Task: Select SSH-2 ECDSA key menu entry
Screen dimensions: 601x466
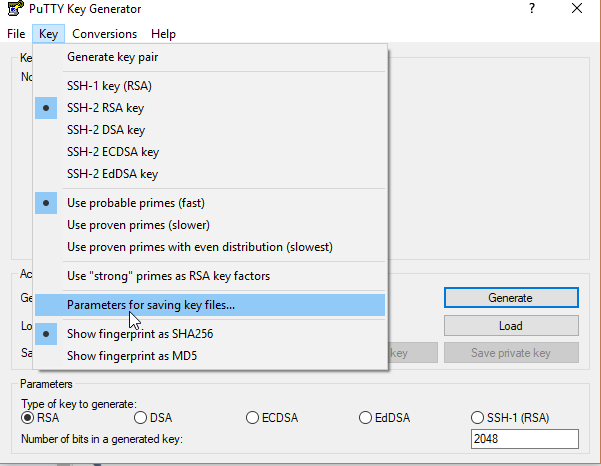Action: [210, 152]
